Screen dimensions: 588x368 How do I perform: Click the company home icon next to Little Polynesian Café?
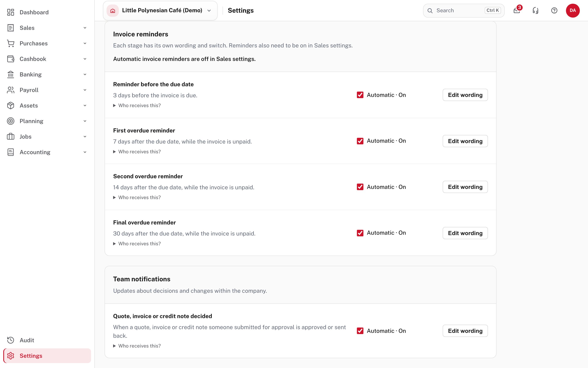[113, 10]
